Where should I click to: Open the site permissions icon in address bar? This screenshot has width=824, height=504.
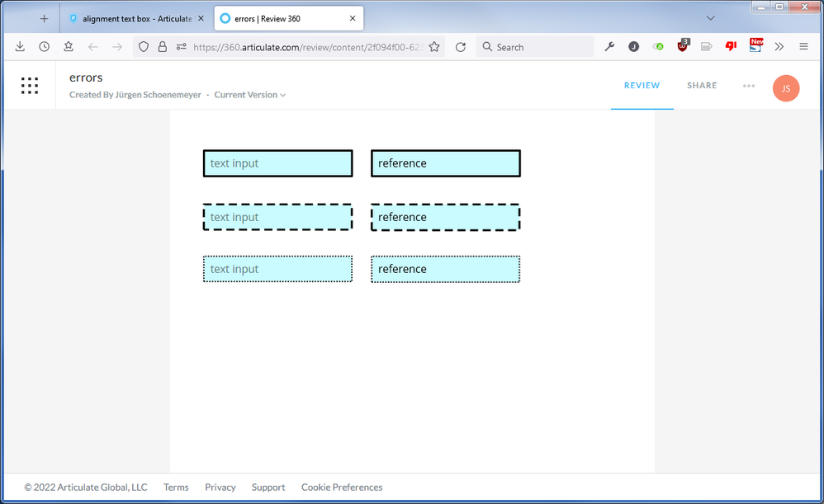pyautogui.click(x=182, y=47)
